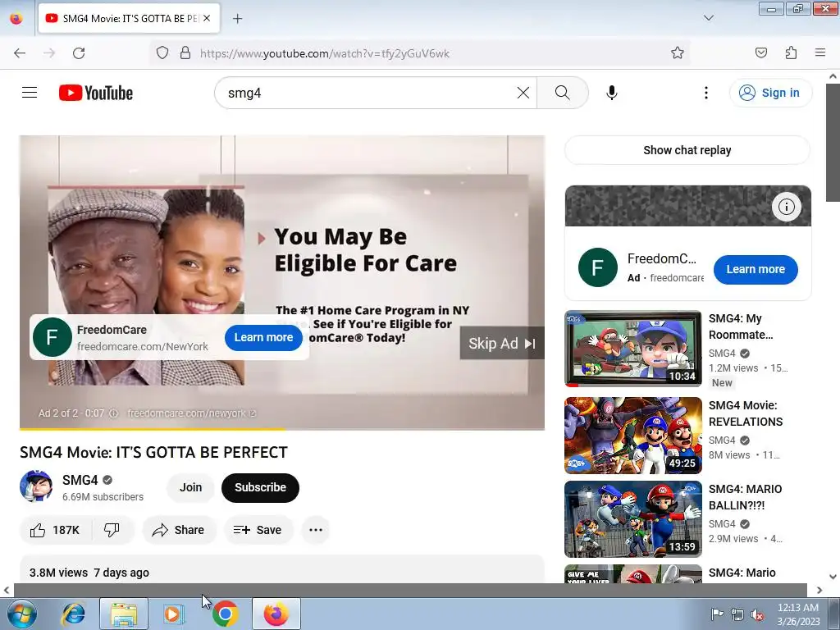Save page to Pocket
Image resolution: width=840 pixels, height=630 pixels.
tap(761, 53)
